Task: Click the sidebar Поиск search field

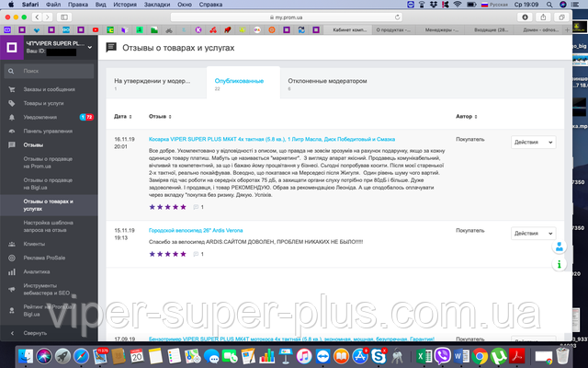Action: pos(49,71)
